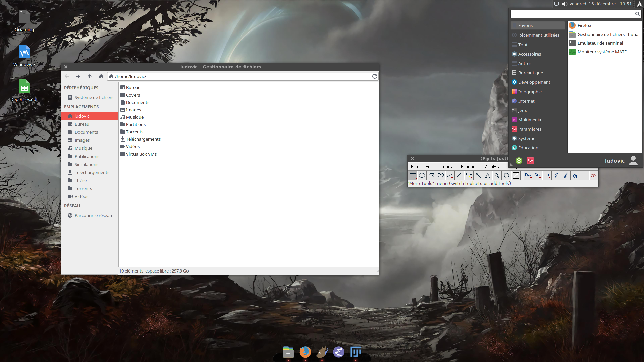Select Thèse in the sidebar places
The height and width of the screenshot is (362, 644).
[x=90, y=180]
